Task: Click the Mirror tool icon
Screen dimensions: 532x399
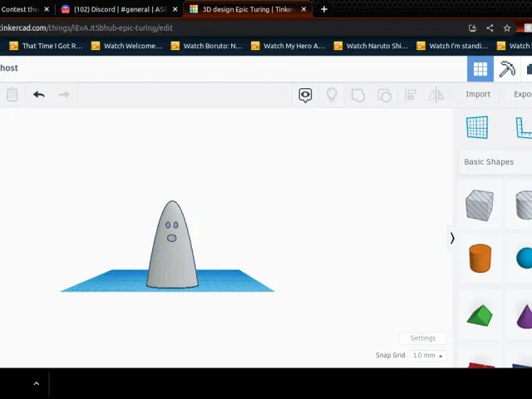Action: pyautogui.click(x=436, y=95)
